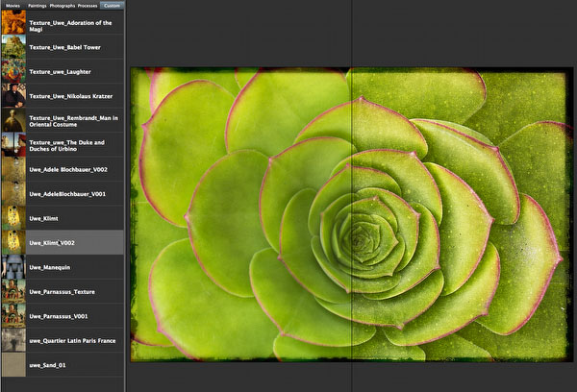
Task: Click the Quartier Latin Paris France thumbnail
Action: [x=13, y=340]
